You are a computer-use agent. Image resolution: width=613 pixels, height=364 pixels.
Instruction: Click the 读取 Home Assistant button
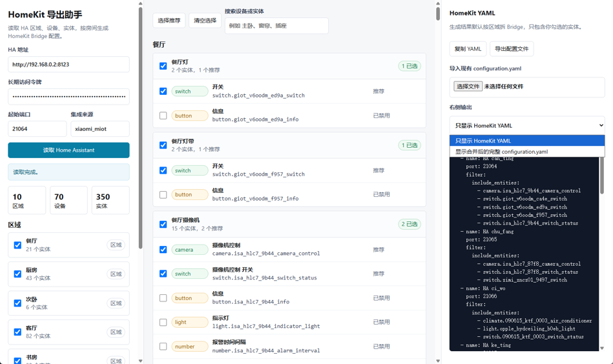pyautogui.click(x=69, y=150)
